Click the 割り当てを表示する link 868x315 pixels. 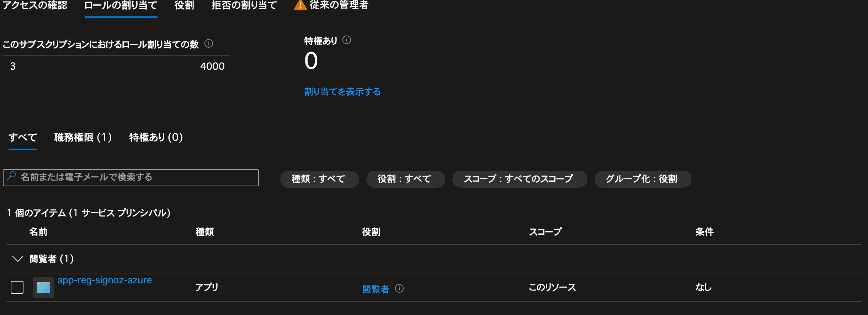(x=342, y=92)
